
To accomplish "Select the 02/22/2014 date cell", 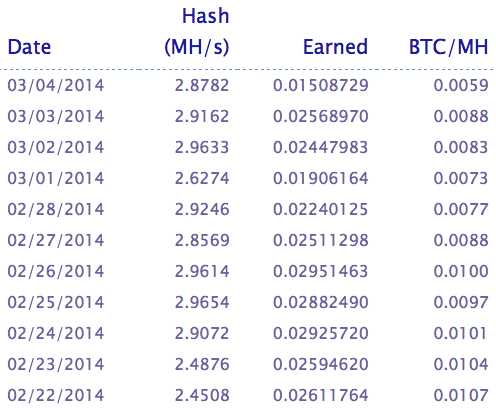I will coord(56,395).
